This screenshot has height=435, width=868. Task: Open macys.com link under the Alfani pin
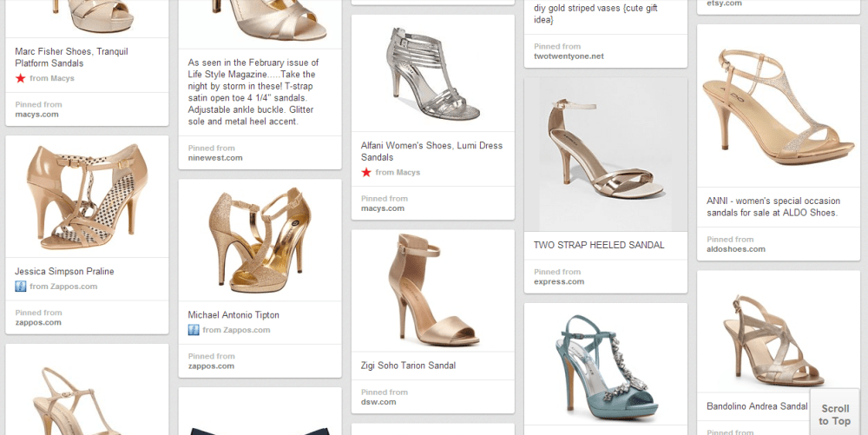point(383,208)
